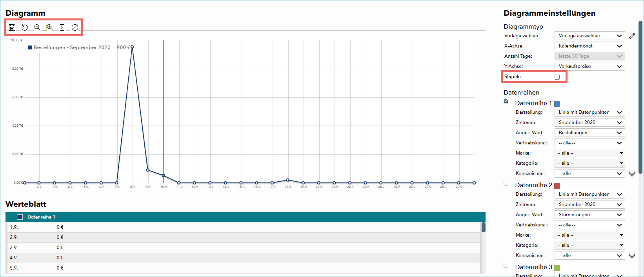
Task: Save the diagram with the floppy disk icon
Action: point(12,27)
